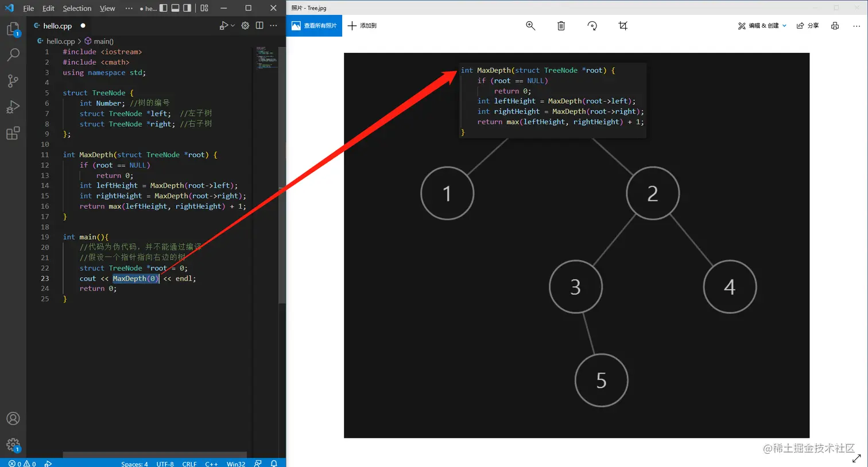The width and height of the screenshot is (868, 467).
Task: Click the 'int main(){' code line
Action: pyautogui.click(x=86, y=237)
